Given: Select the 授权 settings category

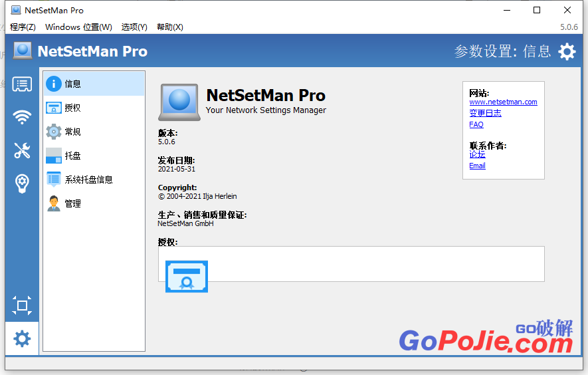Looking at the screenshot, I should pyautogui.click(x=94, y=108).
